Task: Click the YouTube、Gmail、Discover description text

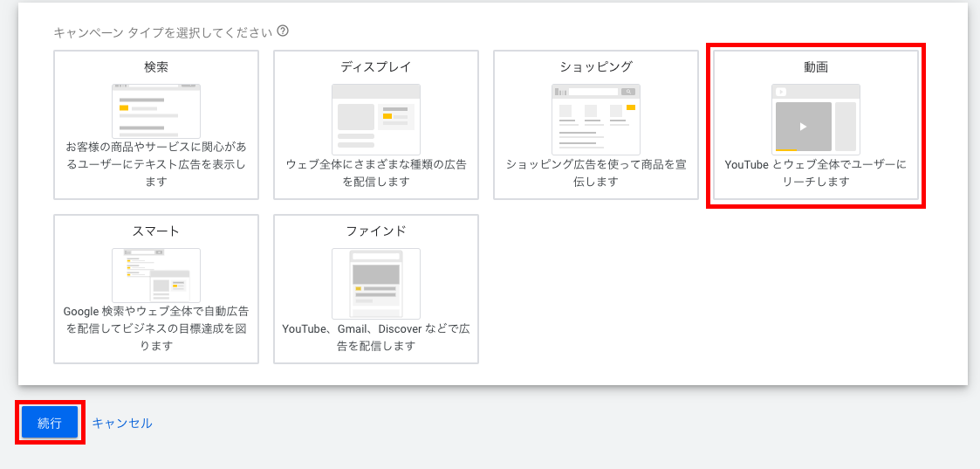Action: point(376,337)
